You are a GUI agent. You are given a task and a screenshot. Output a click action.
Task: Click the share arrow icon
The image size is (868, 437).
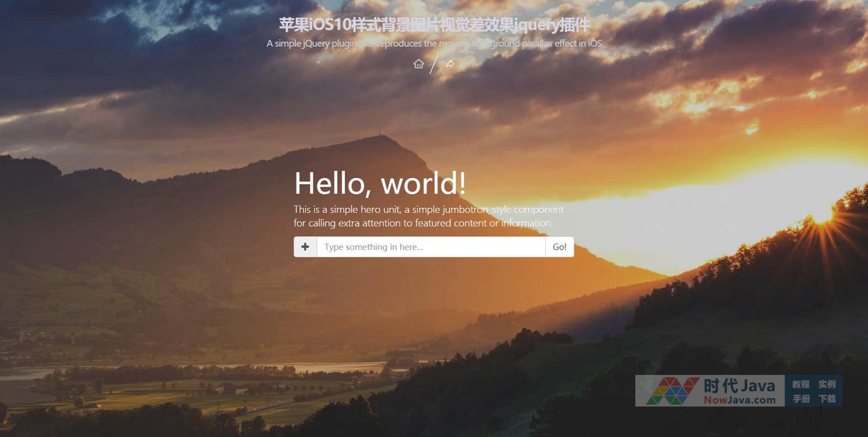[450, 64]
